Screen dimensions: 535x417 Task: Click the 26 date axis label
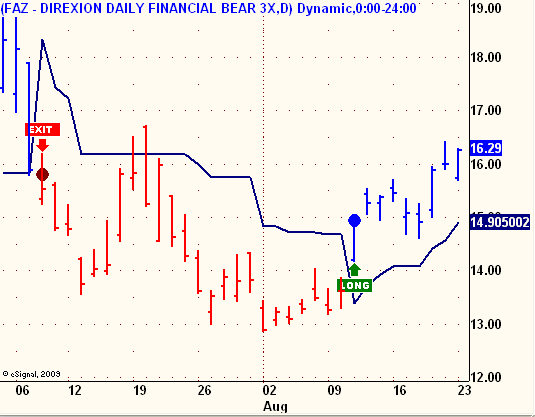204,390
